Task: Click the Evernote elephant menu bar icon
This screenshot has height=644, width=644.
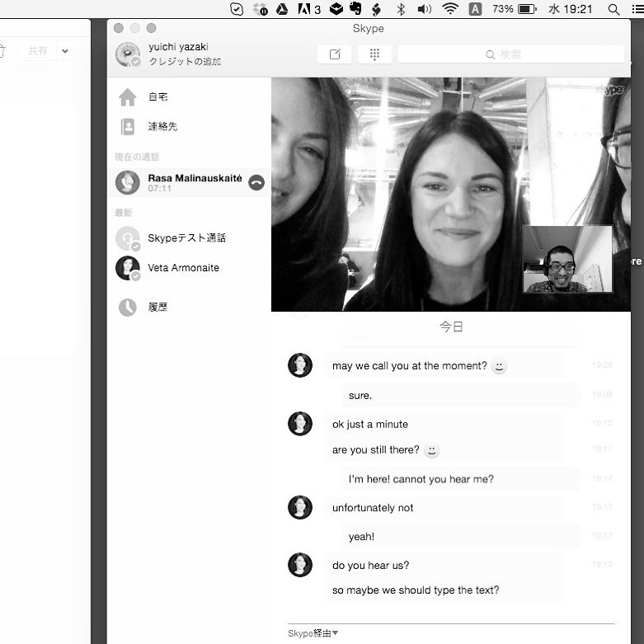Action: [x=355, y=9]
